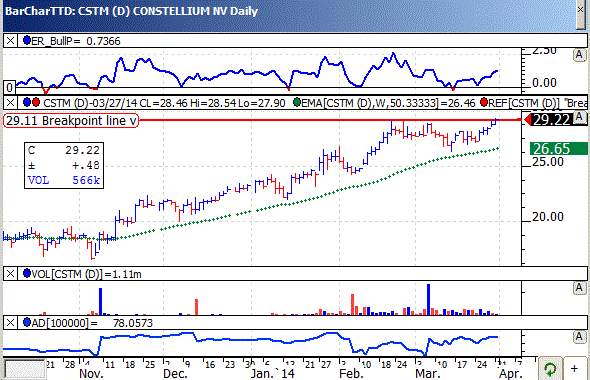
Task: Click the AD[100000]= 78.0573 label
Action: click(x=92, y=323)
